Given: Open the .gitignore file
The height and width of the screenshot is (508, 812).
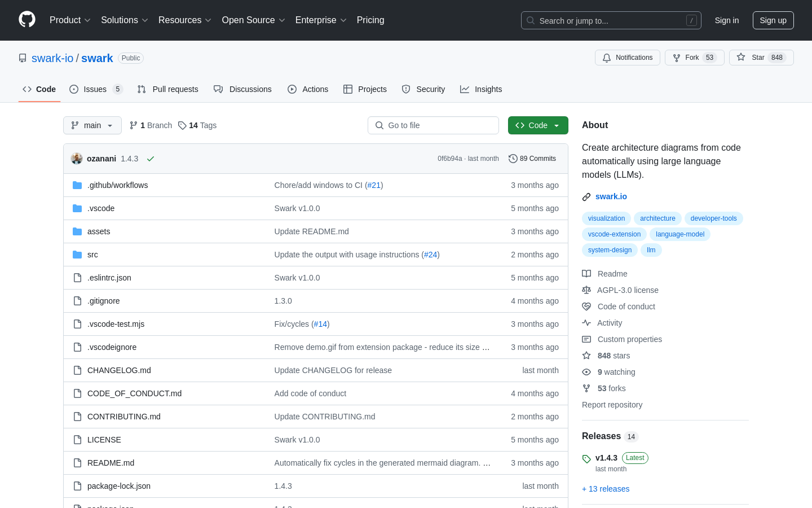Looking at the screenshot, I should [104, 301].
